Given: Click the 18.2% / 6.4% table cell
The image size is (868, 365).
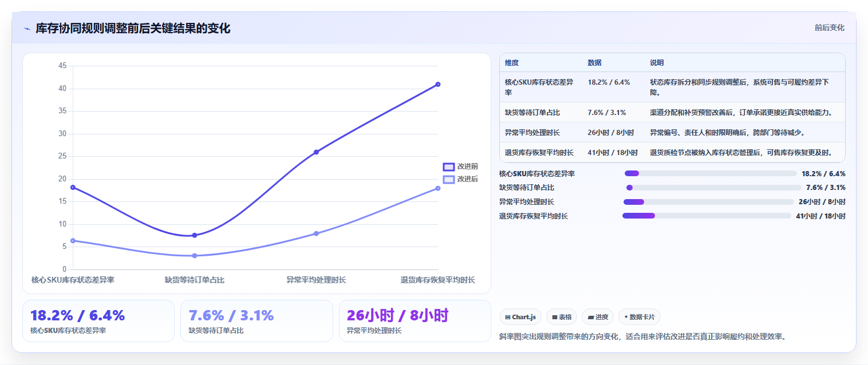Looking at the screenshot, I should pos(609,82).
